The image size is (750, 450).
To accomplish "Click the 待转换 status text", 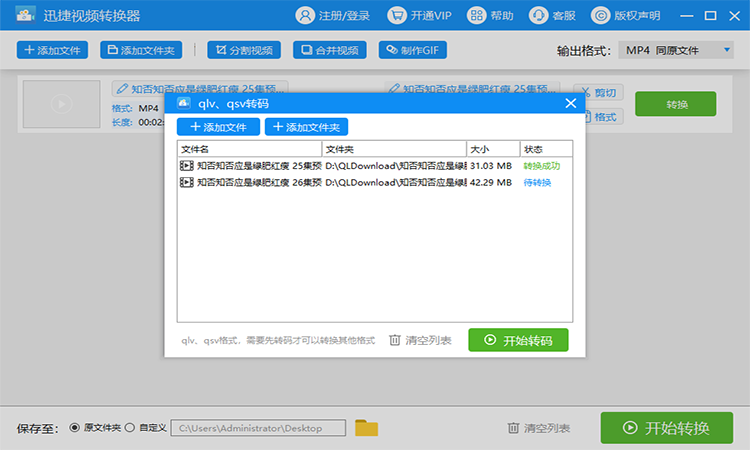I will click(x=537, y=182).
